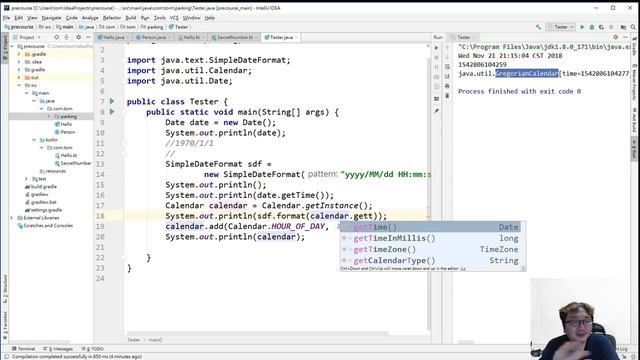Click the editor horizontal scrollbar

tap(257, 333)
